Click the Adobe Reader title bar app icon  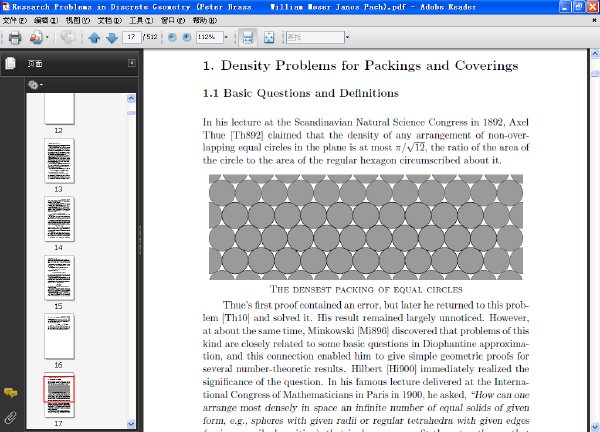click(x=5, y=7)
